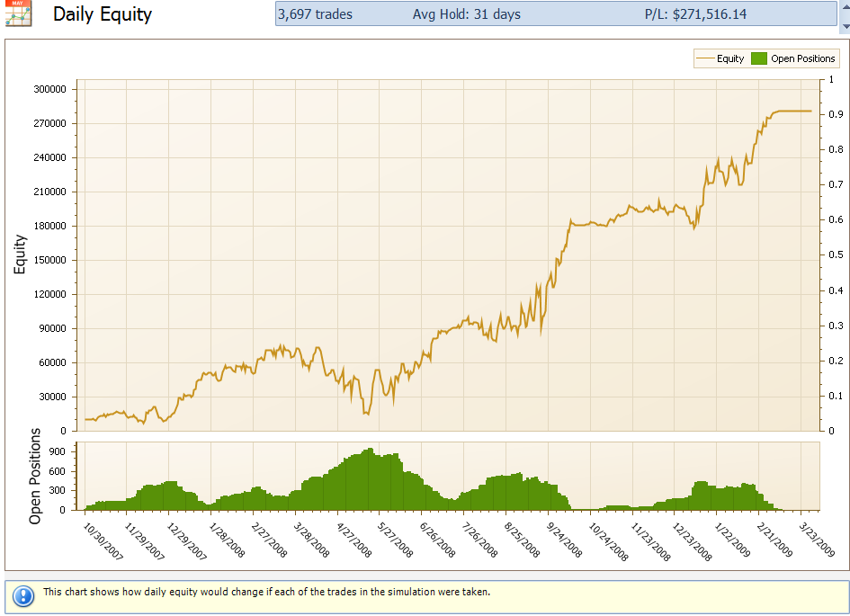850x616 pixels.
Task: Click the 'P/L: $271,516.14' value
Action: tap(695, 14)
